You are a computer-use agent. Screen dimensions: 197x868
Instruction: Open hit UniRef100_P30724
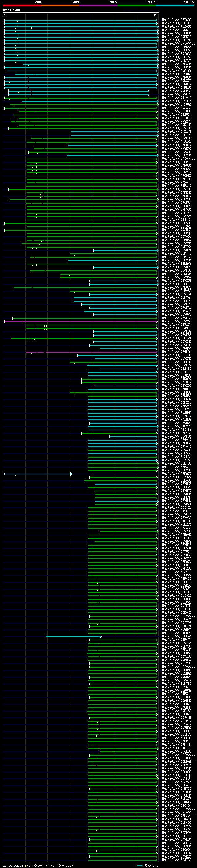click(177, 338)
